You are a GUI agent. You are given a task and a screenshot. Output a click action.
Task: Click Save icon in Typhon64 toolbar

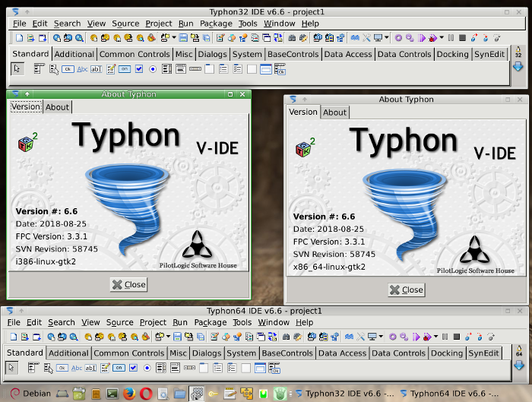click(x=177, y=337)
